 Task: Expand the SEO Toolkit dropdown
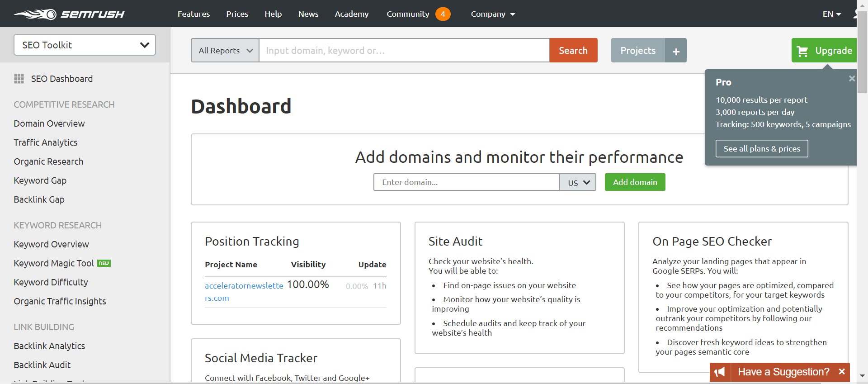coord(85,45)
